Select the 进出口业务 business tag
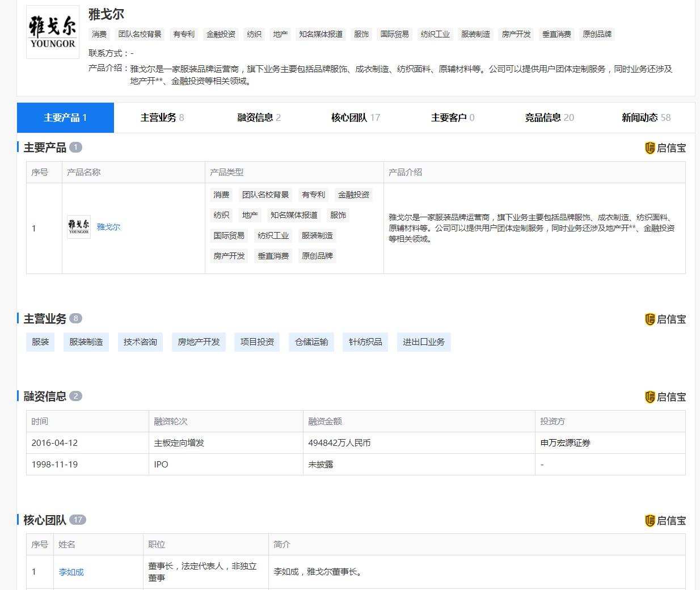This screenshot has height=590, width=700. [x=424, y=342]
